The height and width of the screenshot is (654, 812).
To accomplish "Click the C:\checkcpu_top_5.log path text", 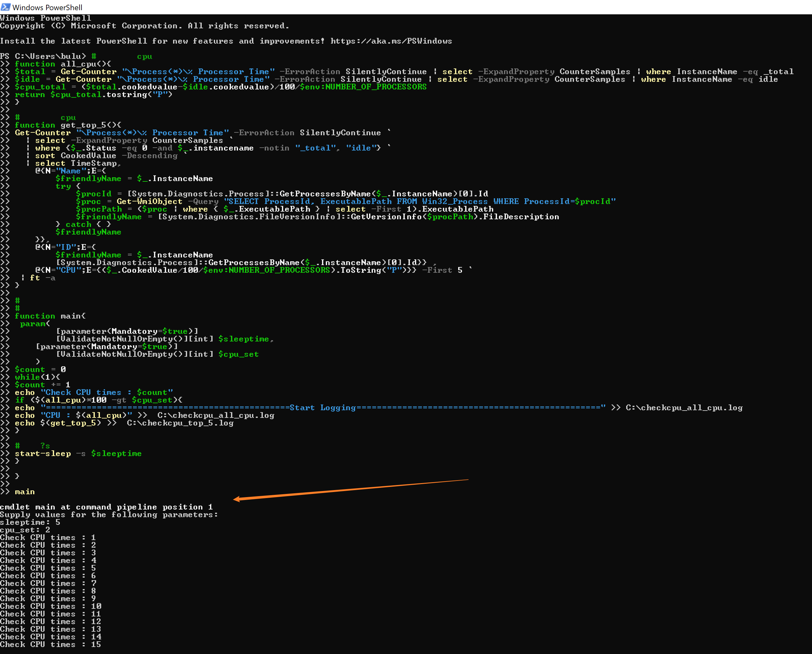I will coord(180,423).
